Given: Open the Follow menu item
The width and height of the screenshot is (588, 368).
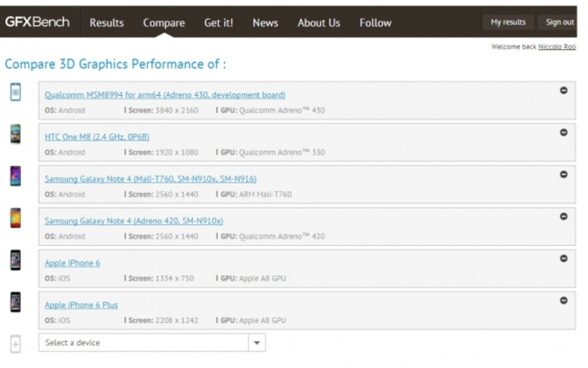Looking at the screenshot, I should pyautogui.click(x=375, y=23).
